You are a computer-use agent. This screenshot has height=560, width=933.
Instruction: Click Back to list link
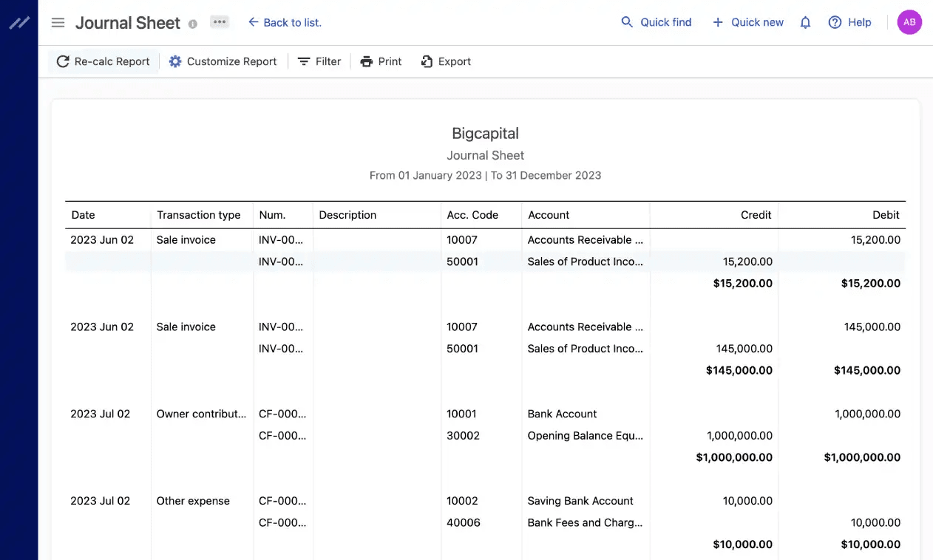285,22
